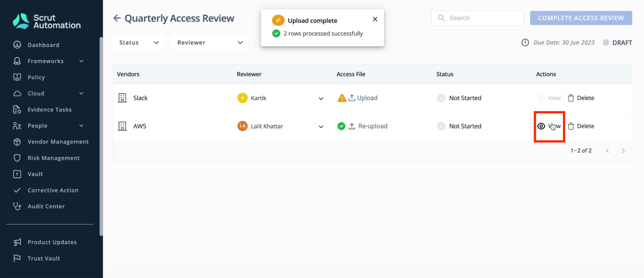Viewport: 644px width, 278px height.
Task: Click the Vault icon in sidebar
Action: (x=17, y=174)
